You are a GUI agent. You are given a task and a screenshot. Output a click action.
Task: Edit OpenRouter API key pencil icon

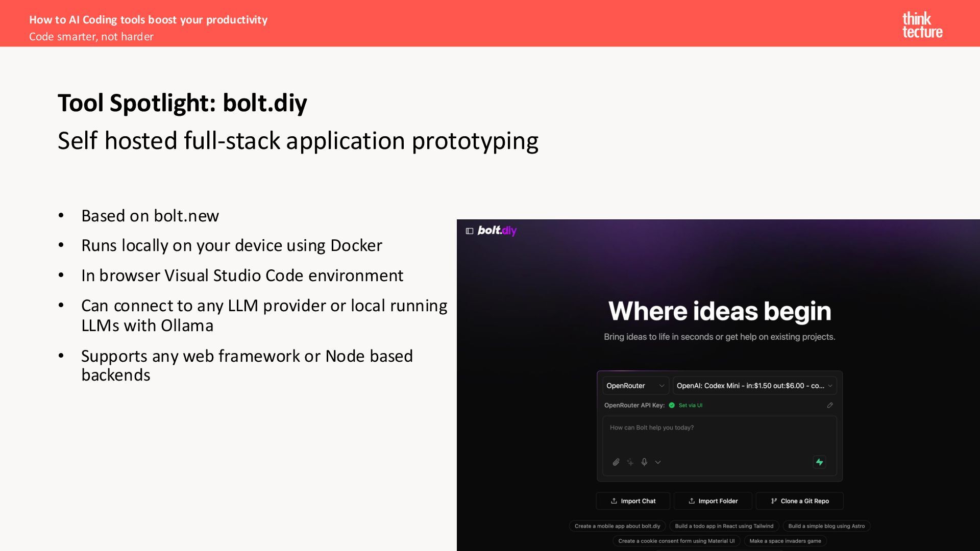830,405
